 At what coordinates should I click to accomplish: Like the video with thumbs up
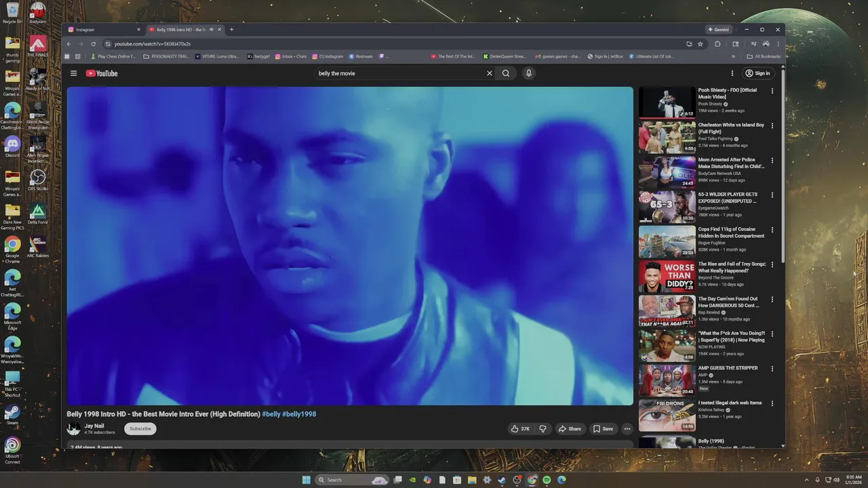pyautogui.click(x=521, y=429)
